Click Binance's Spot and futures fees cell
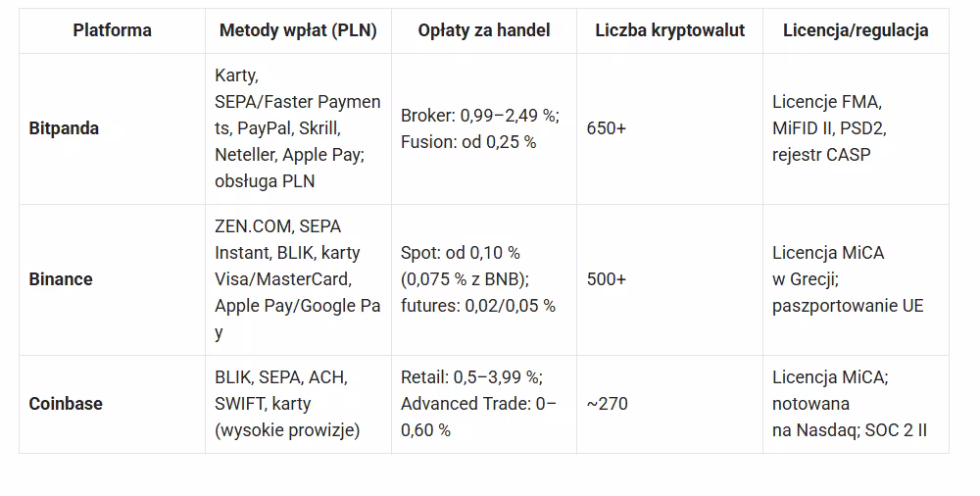The height and width of the screenshot is (496, 980). coord(478,279)
